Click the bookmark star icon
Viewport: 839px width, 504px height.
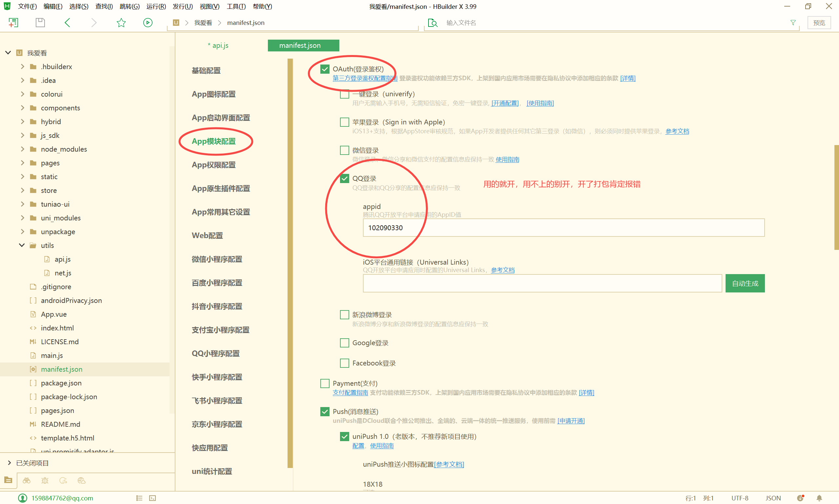pos(121,23)
